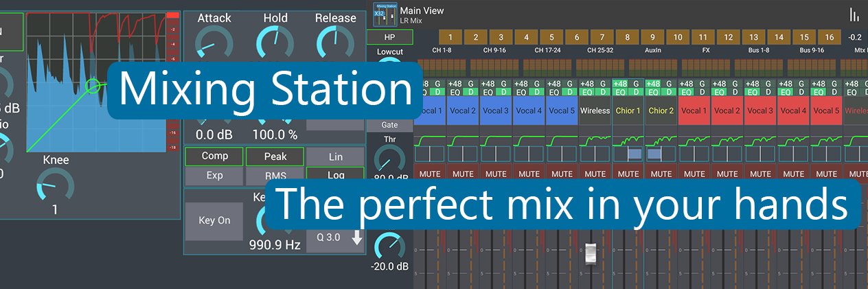Open the EQ curve preview of Chior 1
Image resolution: width=868 pixels, height=289 pixels.
(x=628, y=141)
